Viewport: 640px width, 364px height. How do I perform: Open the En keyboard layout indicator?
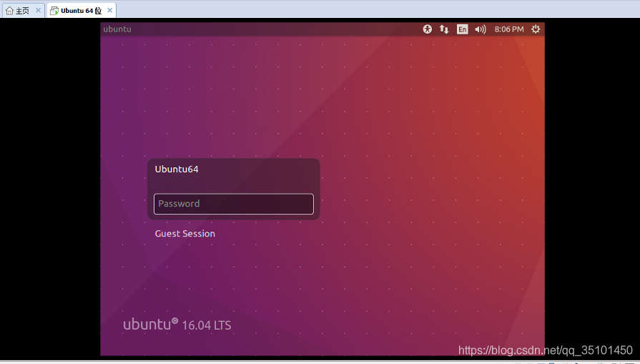tap(463, 29)
